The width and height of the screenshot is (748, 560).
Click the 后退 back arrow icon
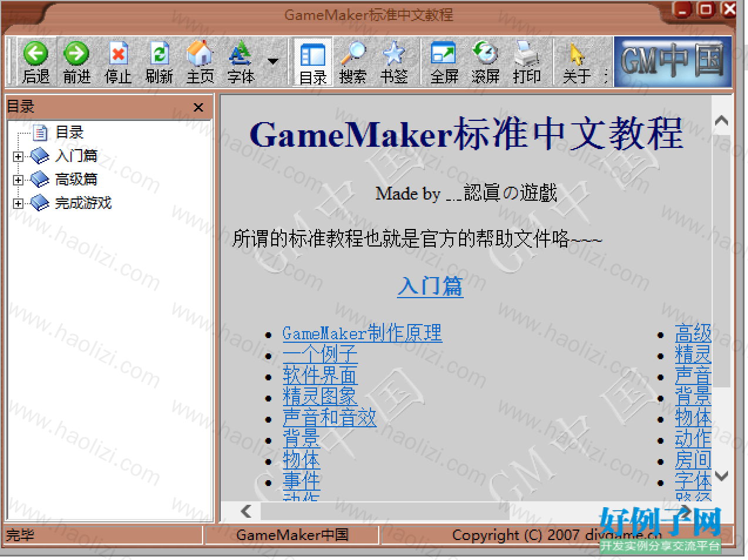pos(36,53)
